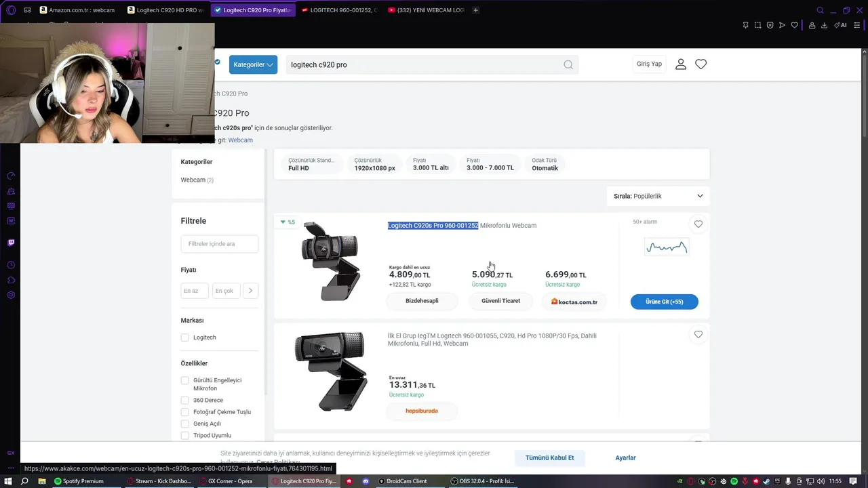Image resolution: width=868 pixels, height=488 pixels.
Task: Switch to LOGITECH 960-001252 tab
Action: coord(339,10)
